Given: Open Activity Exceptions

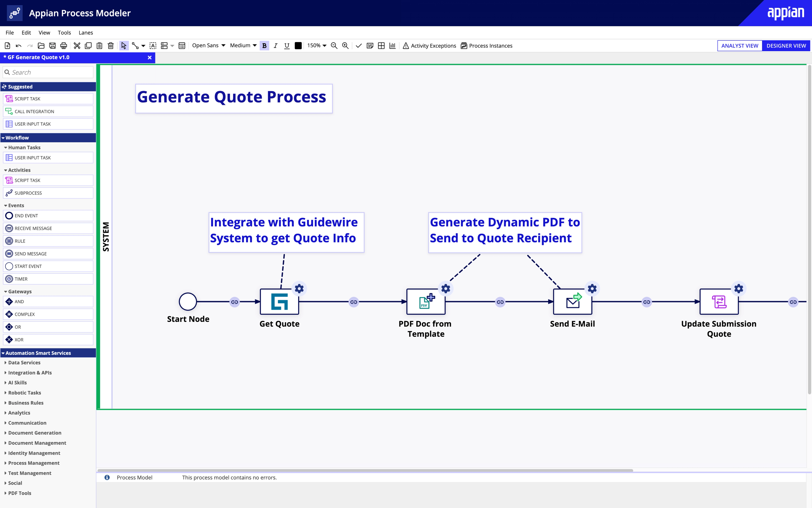Looking at the screenshot, I should pyautogui.click(x=429, y=46).
